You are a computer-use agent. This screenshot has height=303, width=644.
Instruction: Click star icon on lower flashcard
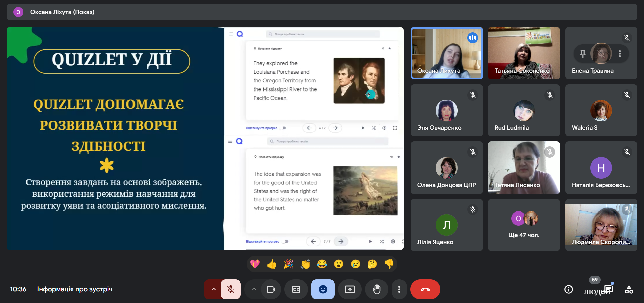click(x=399, y=157)
